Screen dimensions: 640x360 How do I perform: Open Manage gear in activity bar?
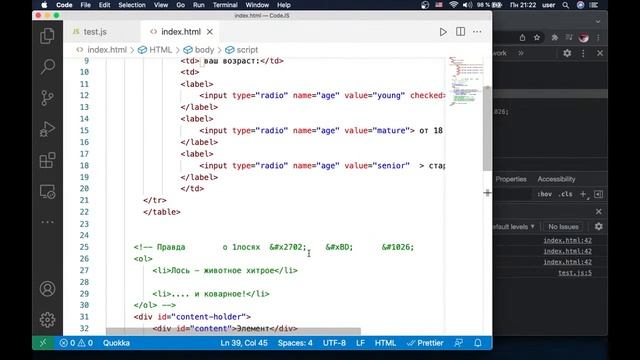(x=47, y=320)
